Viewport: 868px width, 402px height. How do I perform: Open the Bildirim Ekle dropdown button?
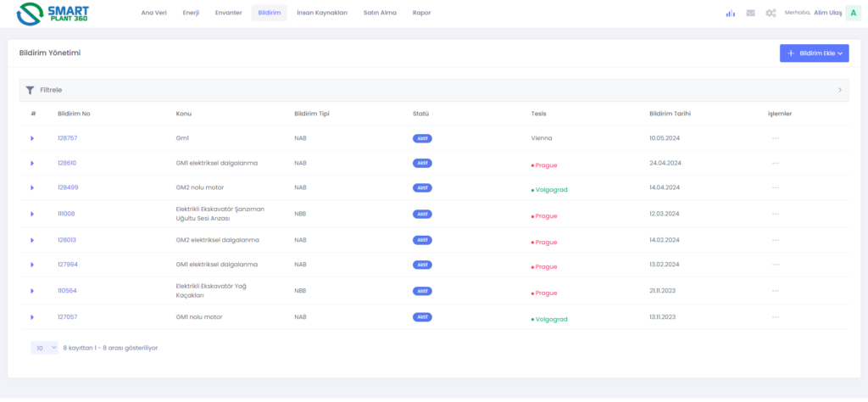[814, 53]
